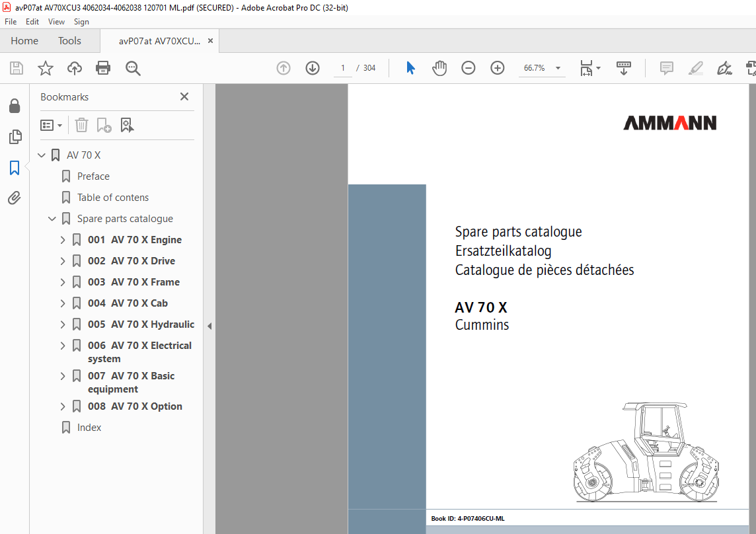This screenshot has width=756, height=534.
Task: Add a comment sticky note
Action: (x=666, y=68)
